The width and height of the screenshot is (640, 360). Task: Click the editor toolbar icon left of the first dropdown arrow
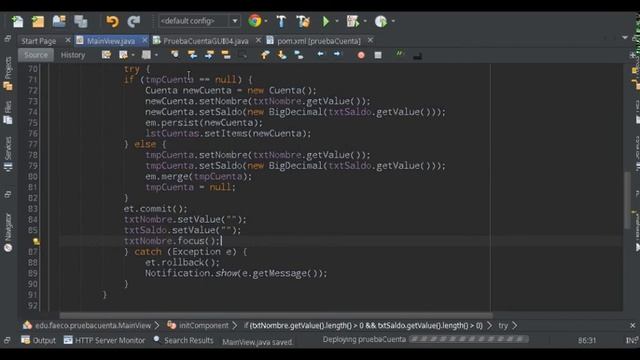pos(123,55)
